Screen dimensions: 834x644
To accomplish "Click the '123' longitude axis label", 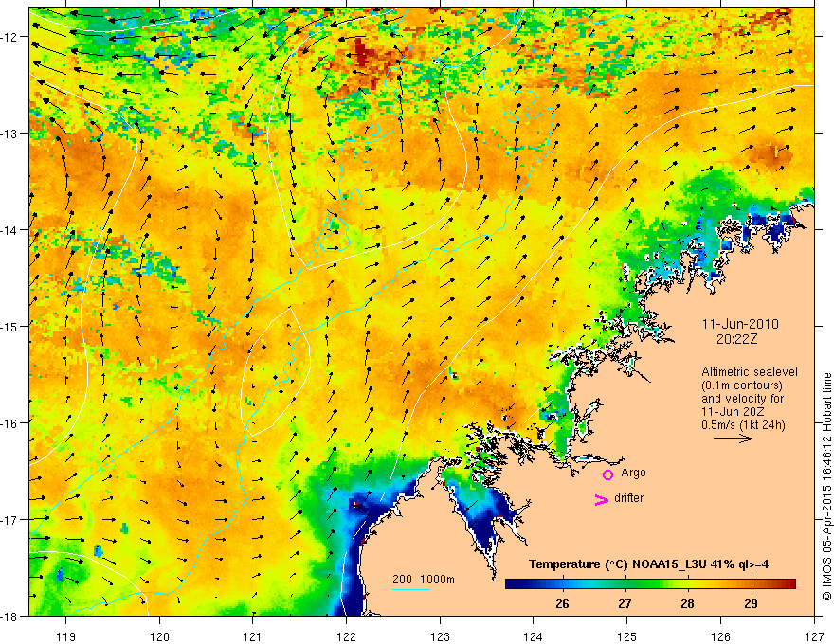I will coord(440,637).
